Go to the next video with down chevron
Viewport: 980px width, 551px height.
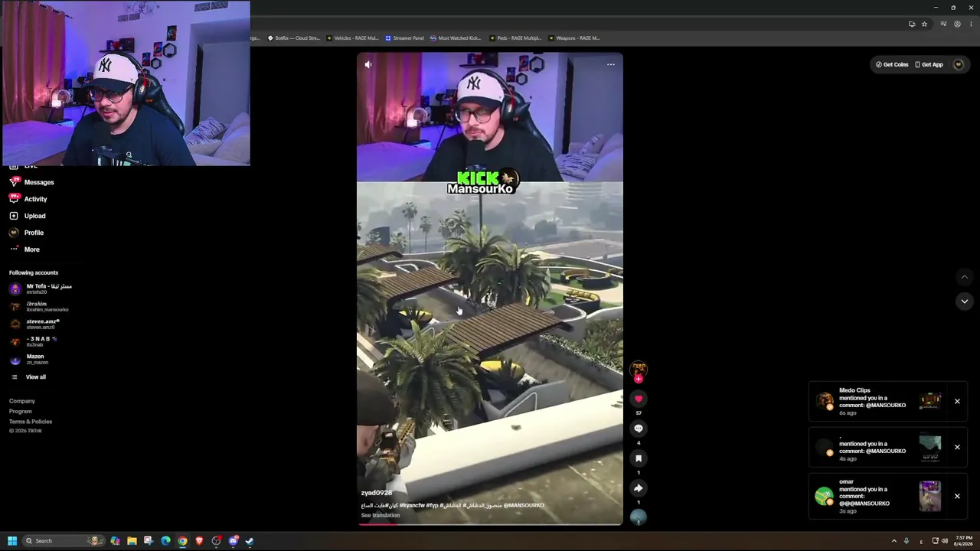(964, 302)
